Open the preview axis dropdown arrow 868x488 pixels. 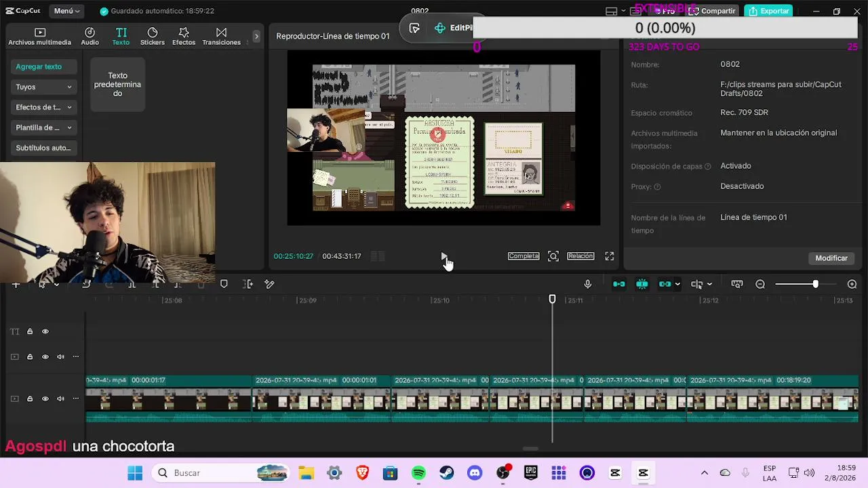(709, 284)
